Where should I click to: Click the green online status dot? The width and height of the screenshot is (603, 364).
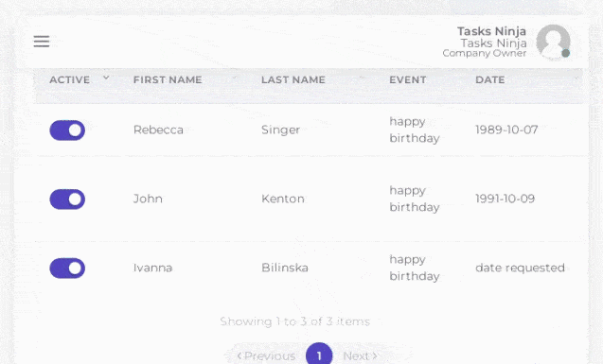565,53
